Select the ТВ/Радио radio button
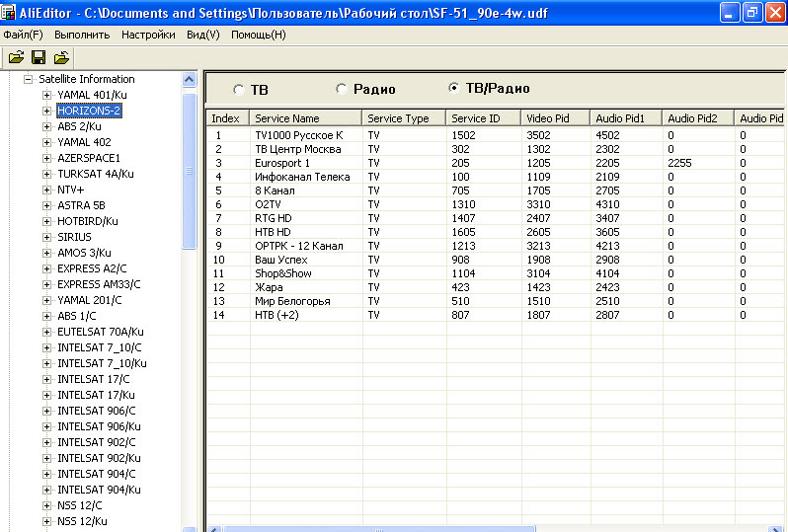The width and height of the screenshot is (788, 532). tap(454, 88)
